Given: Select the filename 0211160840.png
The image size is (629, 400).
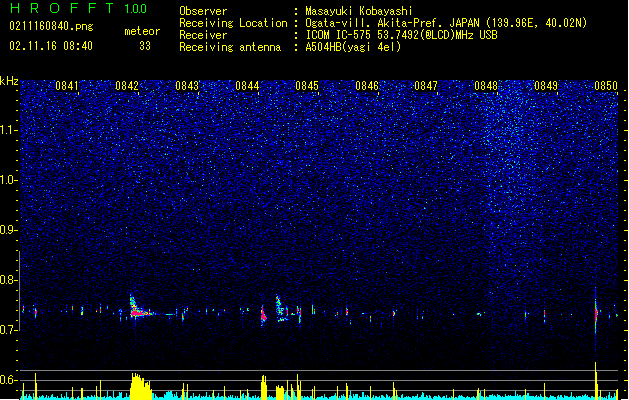Looking at the screenshot, I should point(51,26).
